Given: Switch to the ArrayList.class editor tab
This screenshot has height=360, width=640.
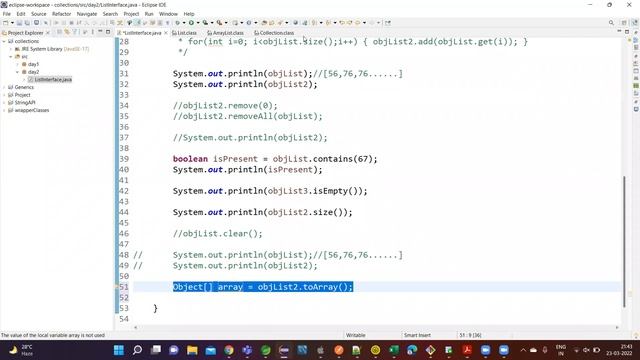Looking at the screenshot, I should click(225, 33).
